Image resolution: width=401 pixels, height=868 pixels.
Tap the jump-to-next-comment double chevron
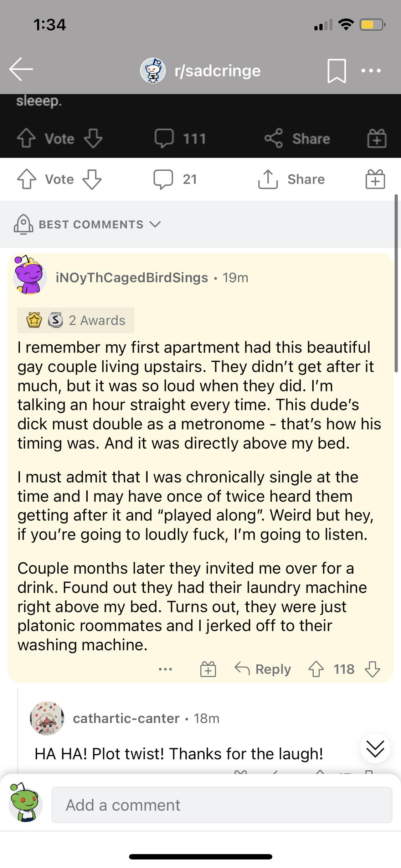coord(375,748)
